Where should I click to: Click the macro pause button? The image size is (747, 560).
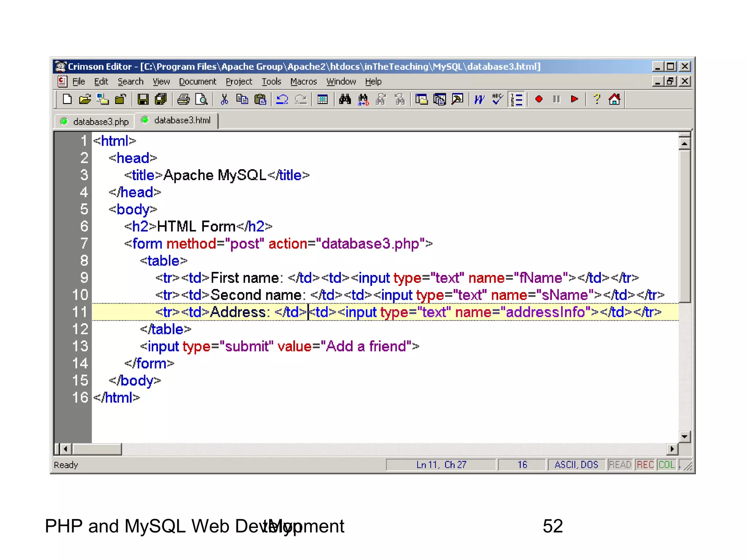tap(557, 99)
